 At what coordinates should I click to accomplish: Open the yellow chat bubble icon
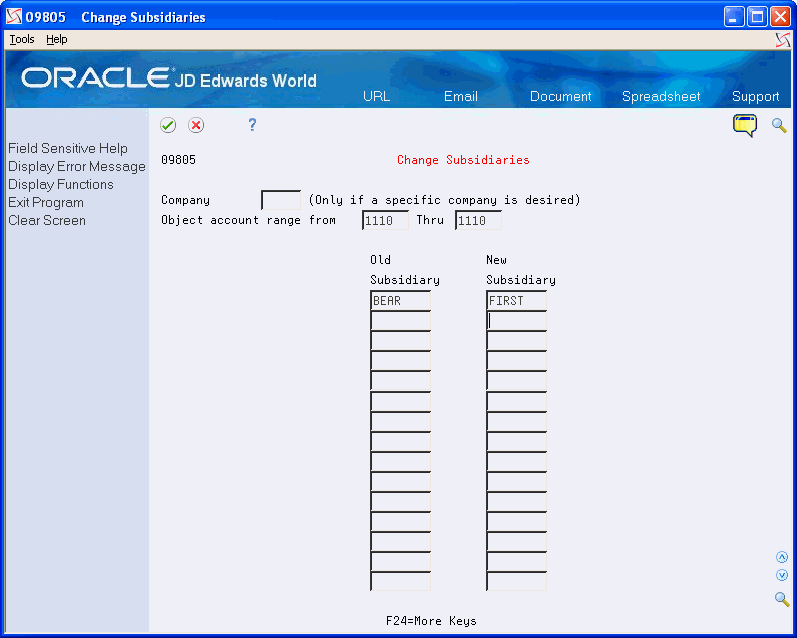coord(745,125)
